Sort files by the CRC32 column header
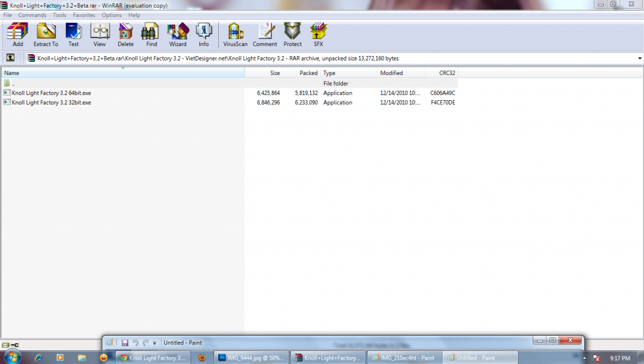The image size is (644, 364). click(441, 73)
